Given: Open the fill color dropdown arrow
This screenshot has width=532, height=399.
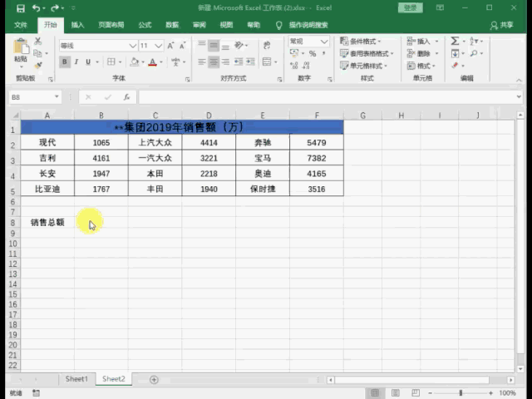Looking at the screenshot, I should click(143, 62).
